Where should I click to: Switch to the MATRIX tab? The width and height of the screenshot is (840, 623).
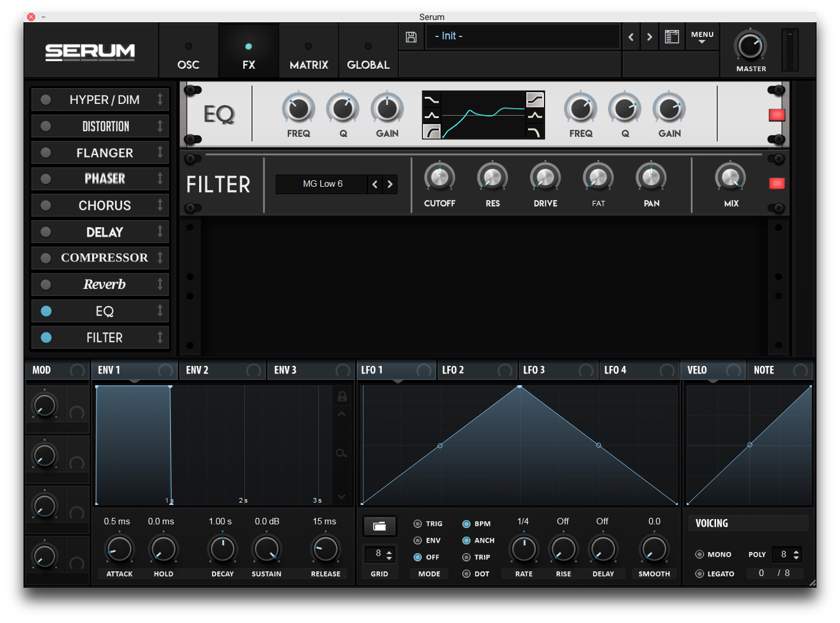point(309,52)
